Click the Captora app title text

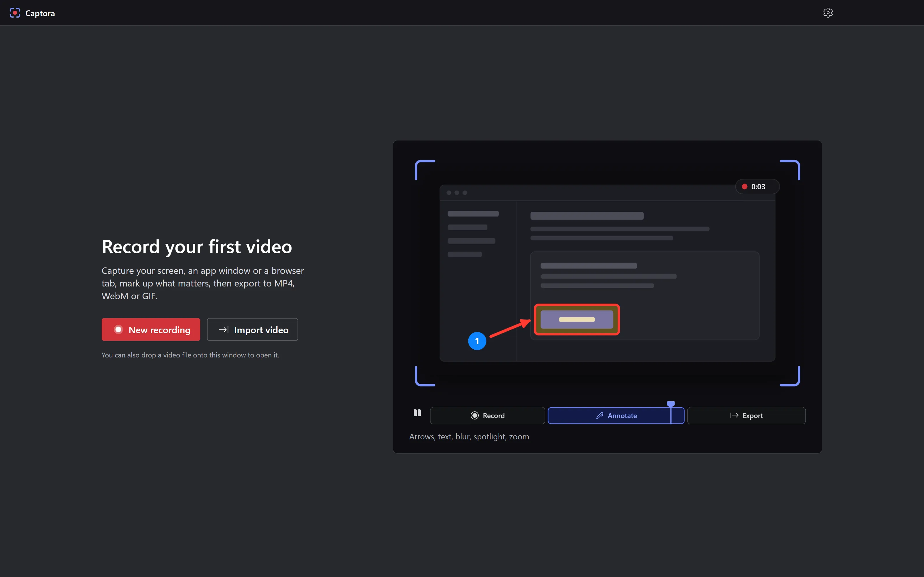point(40,13)
